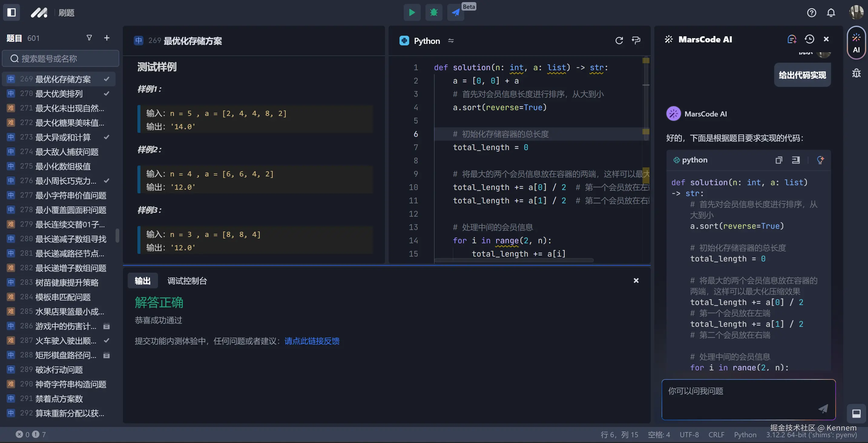
Task: Click the editor horizontal scrollbar
Action: [x=514, y=261]
